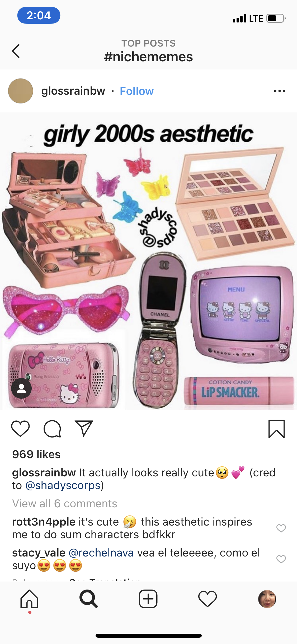Image resolution: width=297 pixels, height=644 pixels.
Task: Expand View all 6 comments
Action: pos(65,504)
